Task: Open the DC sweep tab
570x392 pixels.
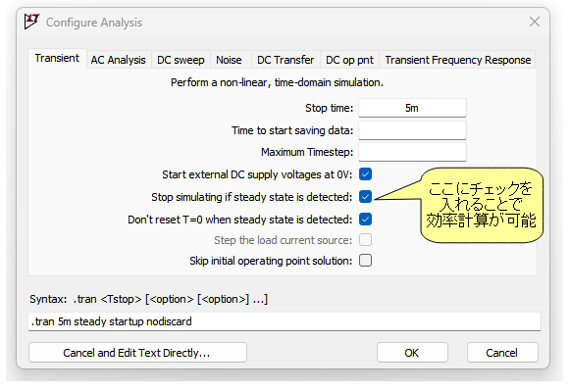Action: (x=181, y=60)
